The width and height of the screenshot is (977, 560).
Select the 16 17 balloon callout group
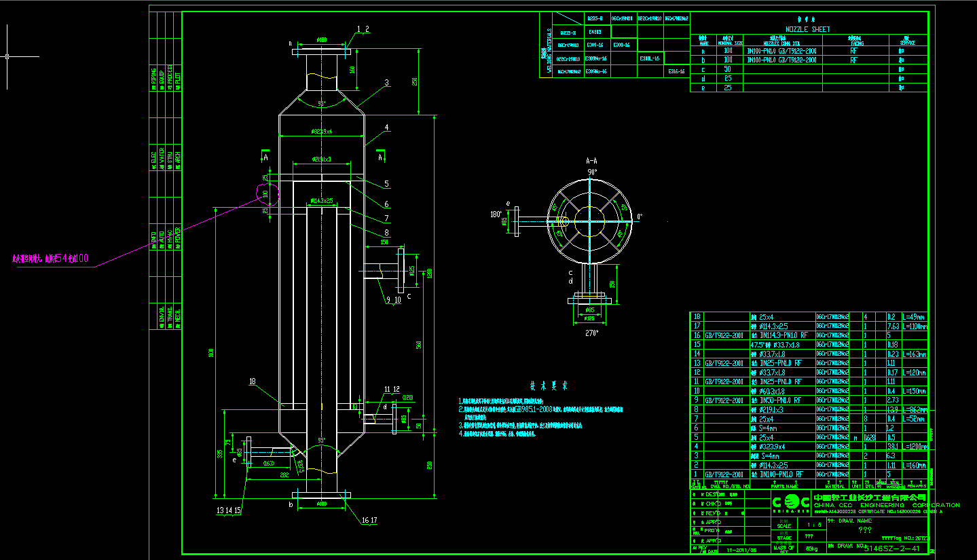point(369,521)
